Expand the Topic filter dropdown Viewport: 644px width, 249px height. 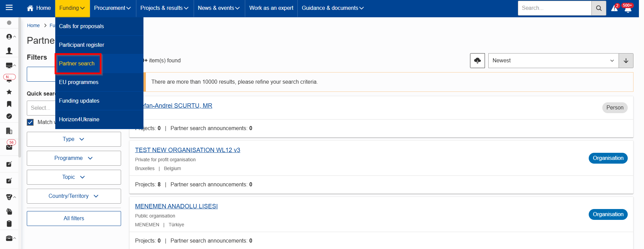coord(74,177)
